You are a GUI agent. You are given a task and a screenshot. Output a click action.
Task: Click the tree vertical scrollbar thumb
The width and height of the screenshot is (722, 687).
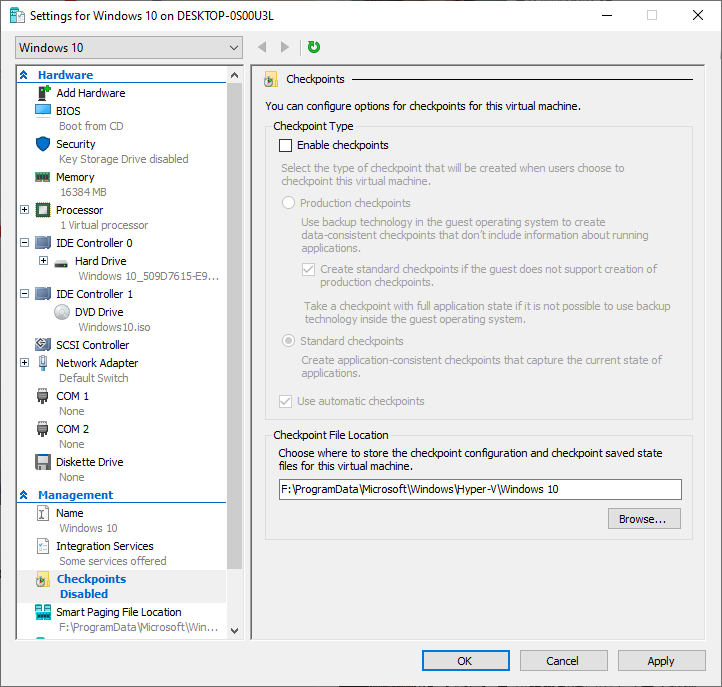click(234, 326)
